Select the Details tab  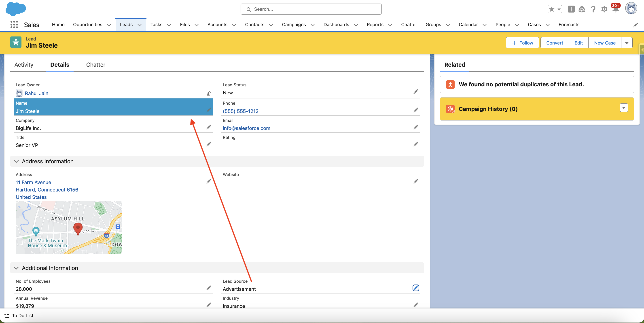(60, 65)
